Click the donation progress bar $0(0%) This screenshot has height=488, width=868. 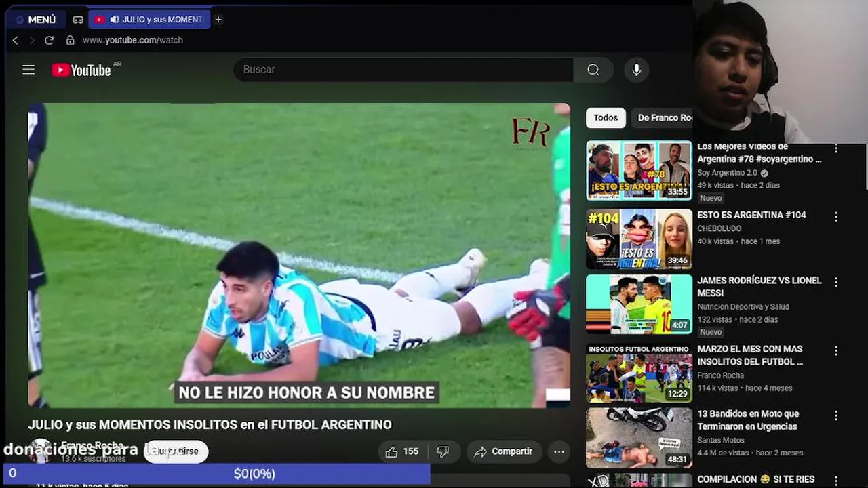(x=216, y=474)
